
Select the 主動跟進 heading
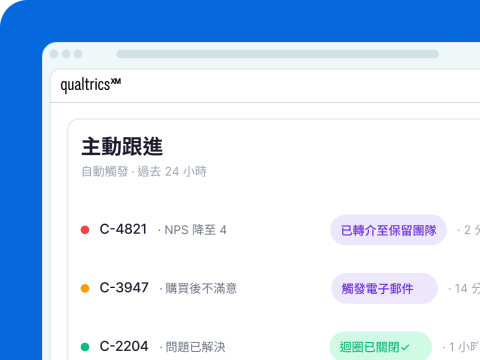[x=122, y=146]
